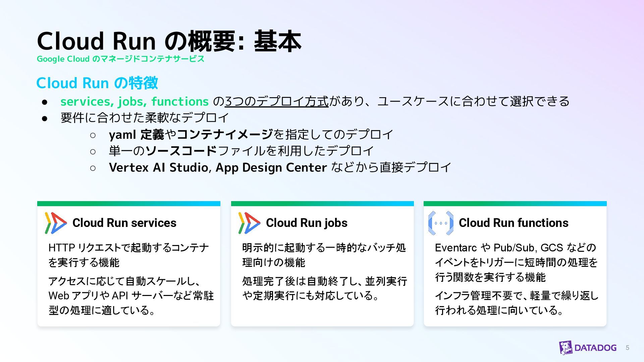The width and height of the screenshot is (644, 362).
Task: Click the green Google Cloud subtitle line
Action: tap(120, 59)
